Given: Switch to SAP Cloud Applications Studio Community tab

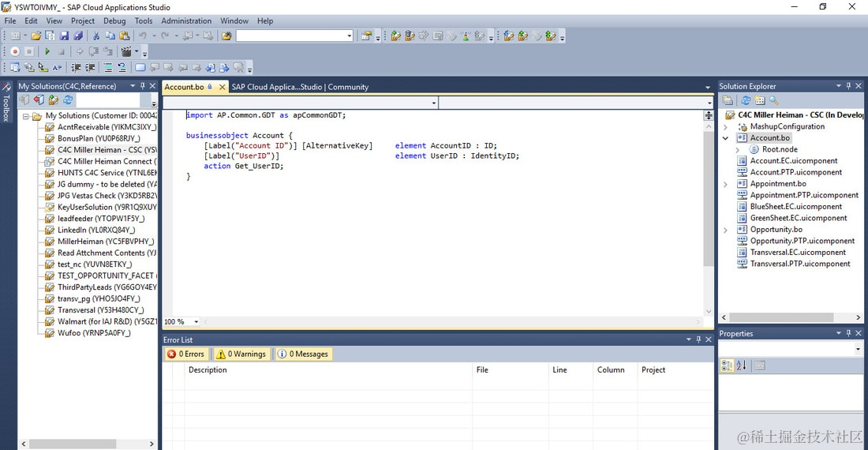Looking at the screenshot, I should (299, 87).
